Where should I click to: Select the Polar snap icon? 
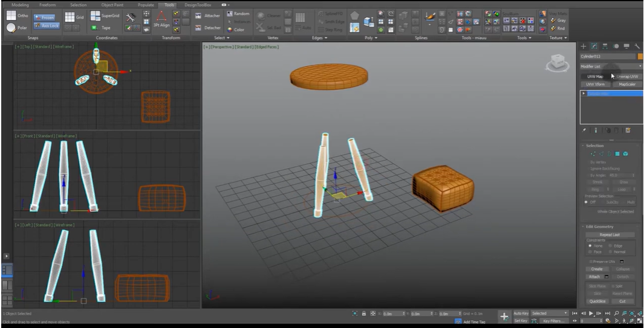pos(11,28)
